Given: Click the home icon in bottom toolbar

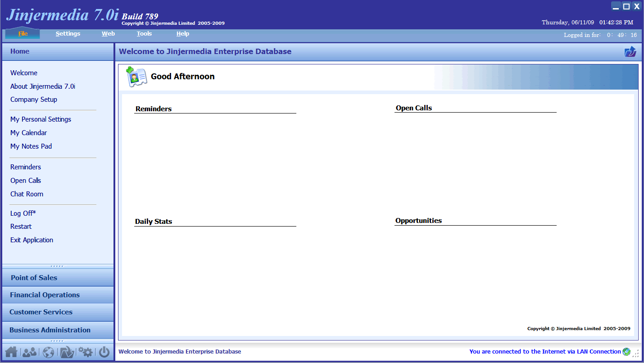Looking at the screenshot, I should point(11,352).
